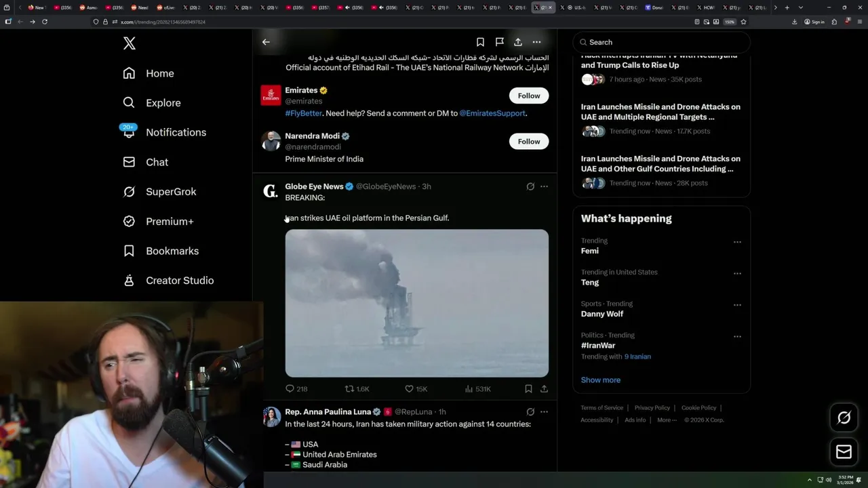Viewport: 868px width, 488px height.
Task: Open the burning oil platform image
Action: (x=416, y=303)
